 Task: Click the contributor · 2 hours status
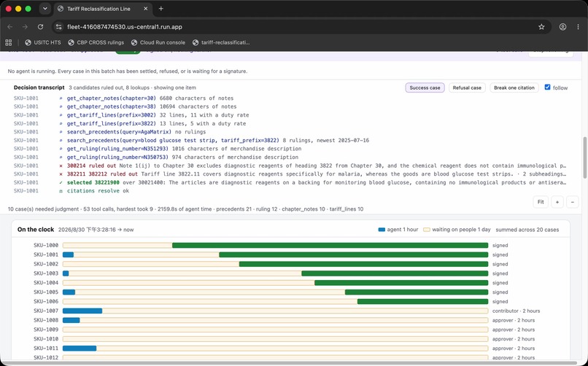click(x=516, y=311)
